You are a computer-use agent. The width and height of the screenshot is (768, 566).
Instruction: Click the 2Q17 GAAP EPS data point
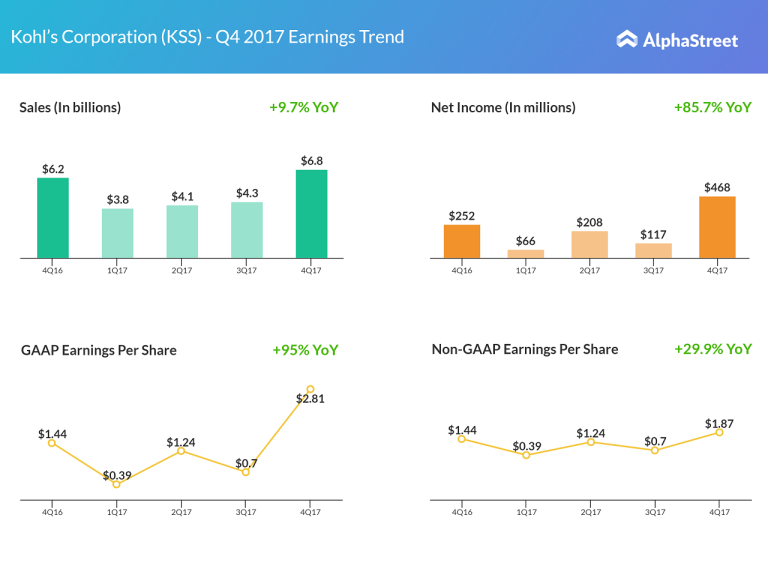click(181, 451)
